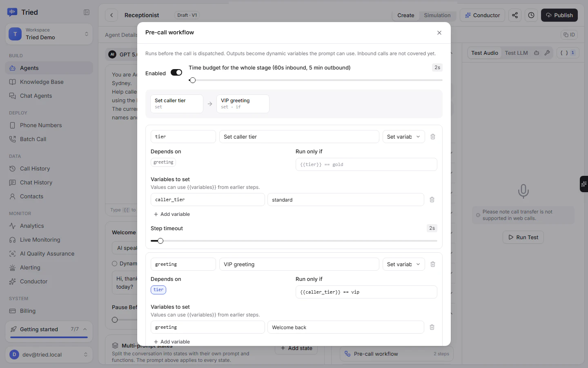The width and height of the screenshot is (588, 368).
Task: Select the VIP greeting node in flow
Action: pos(243,104)
